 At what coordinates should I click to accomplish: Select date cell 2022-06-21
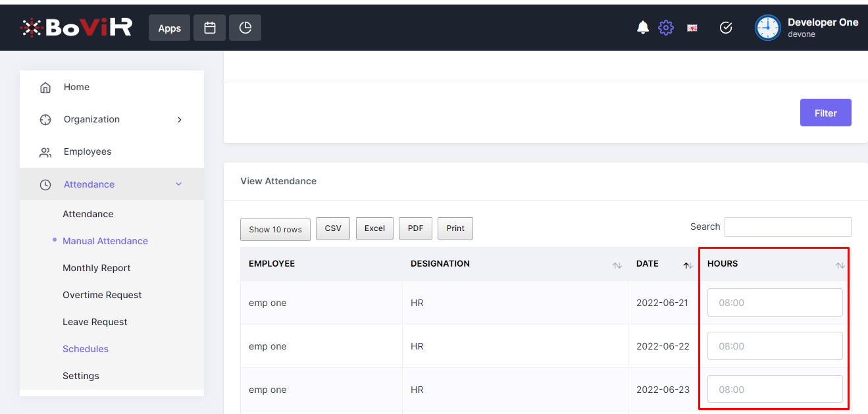pyautogui.click(x=662, y=303)
